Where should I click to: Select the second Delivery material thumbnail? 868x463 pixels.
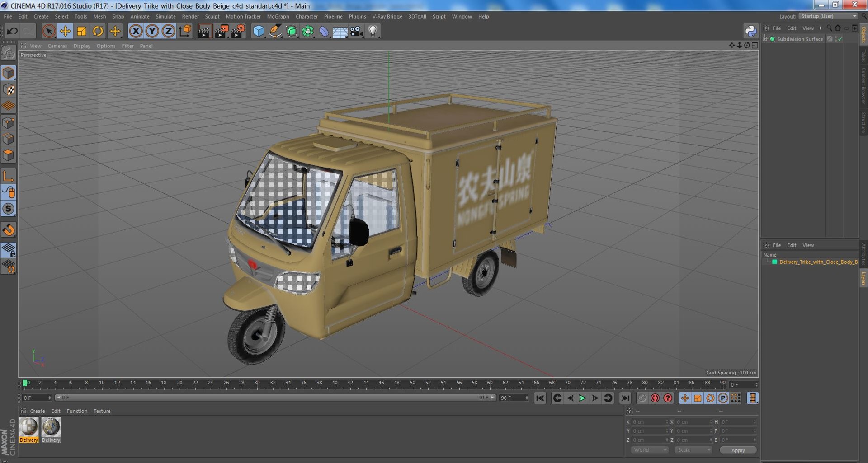coord(51,430)
